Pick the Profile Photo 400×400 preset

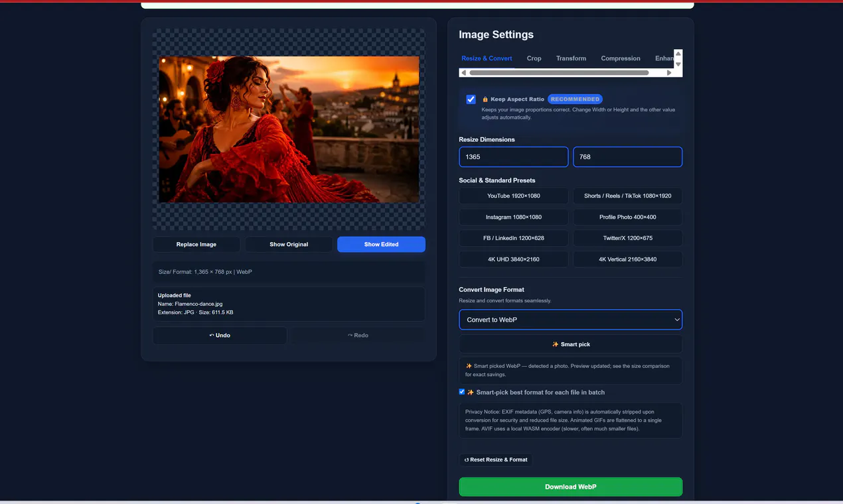(x=627, y=218)
